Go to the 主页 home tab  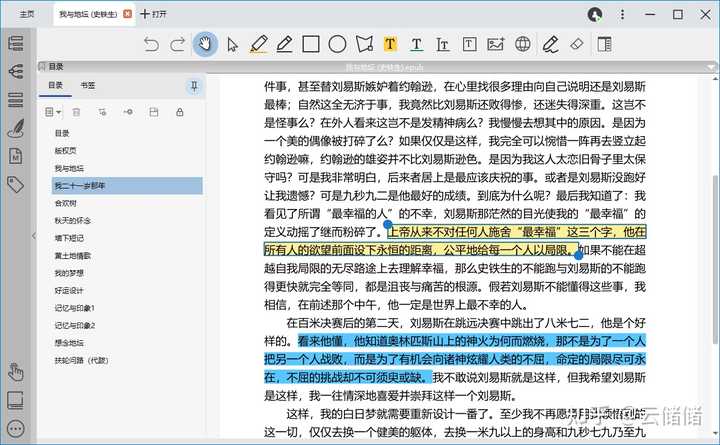[x=27, y=14]
